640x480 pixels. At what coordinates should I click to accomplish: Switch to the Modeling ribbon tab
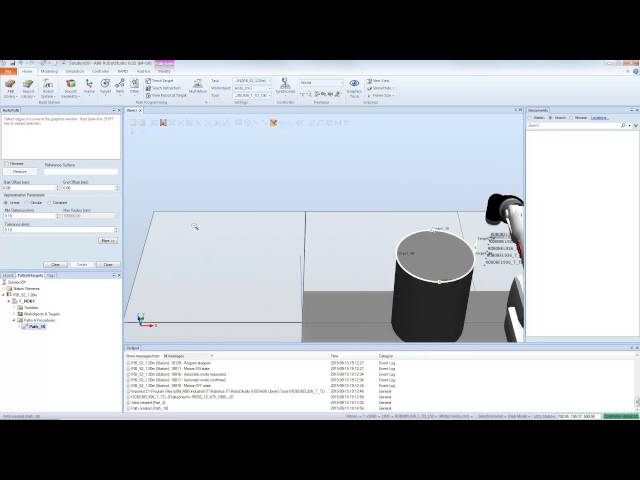49,71
